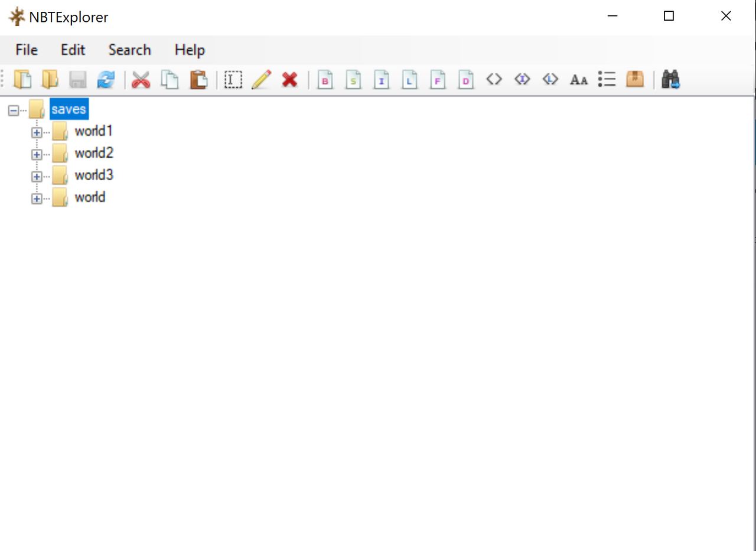756x551 pixels.
Task: Add a Double tag (D icon)
Action: pos(466,79)
